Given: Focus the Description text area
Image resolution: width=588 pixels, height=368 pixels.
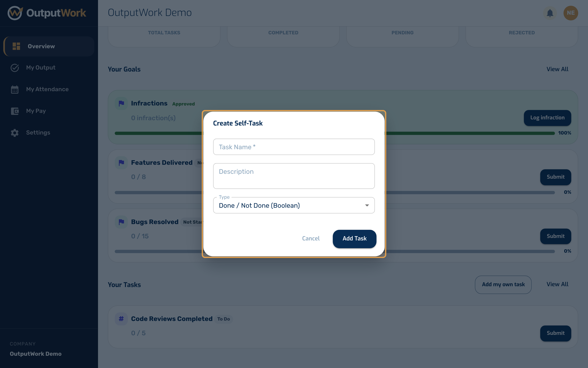Looking at the screenshot, I should point(294,176).
